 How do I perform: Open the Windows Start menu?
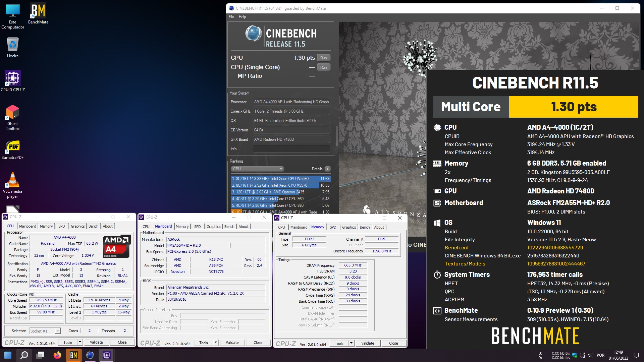click(8, 355)
